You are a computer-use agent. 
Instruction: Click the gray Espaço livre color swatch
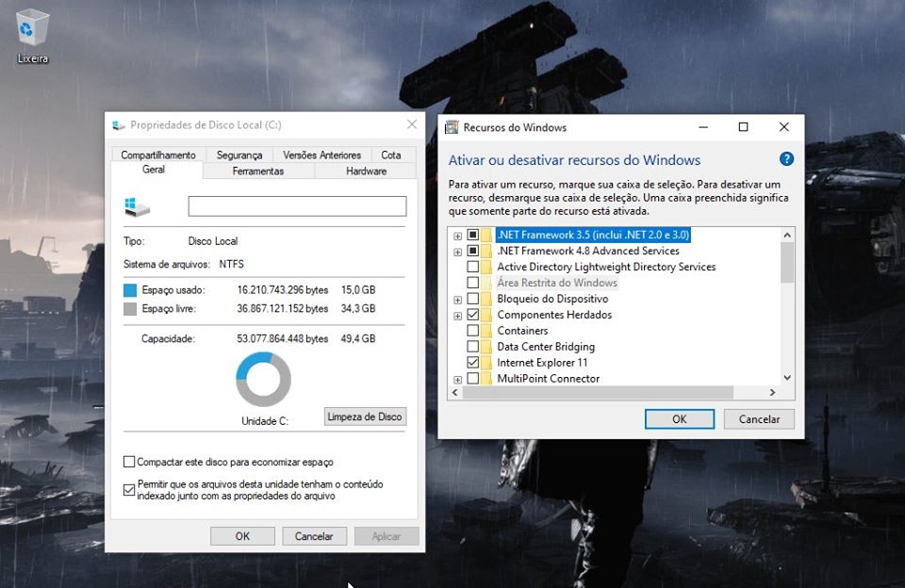point(130,309)
